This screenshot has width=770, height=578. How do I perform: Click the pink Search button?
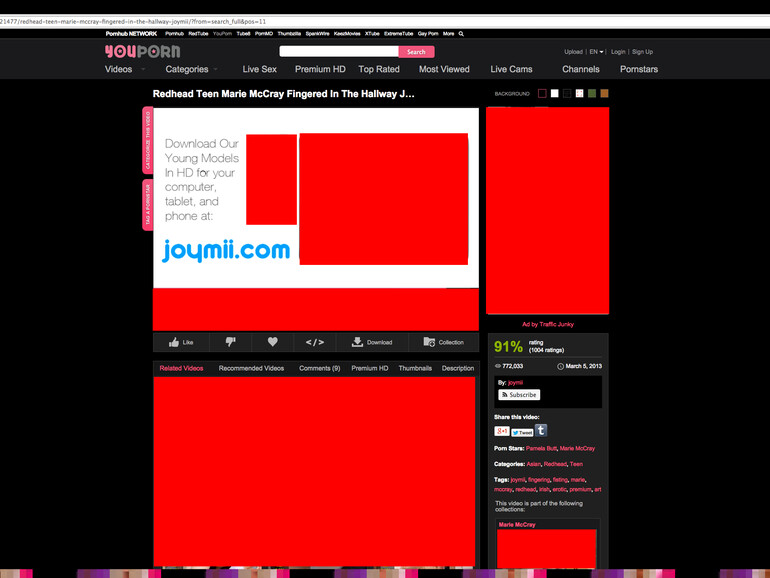[416, 52]
